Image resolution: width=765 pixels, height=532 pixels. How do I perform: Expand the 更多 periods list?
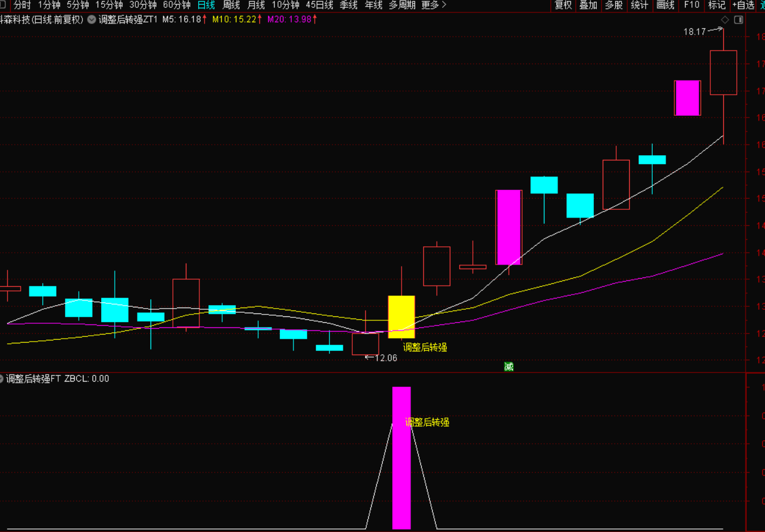(434, 5)
